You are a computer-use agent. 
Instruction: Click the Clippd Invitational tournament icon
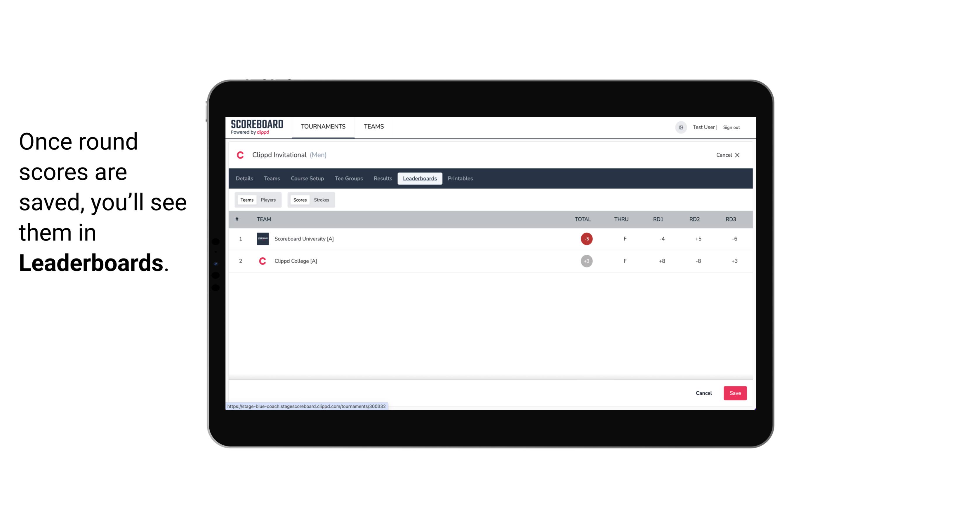click(241, 154)
